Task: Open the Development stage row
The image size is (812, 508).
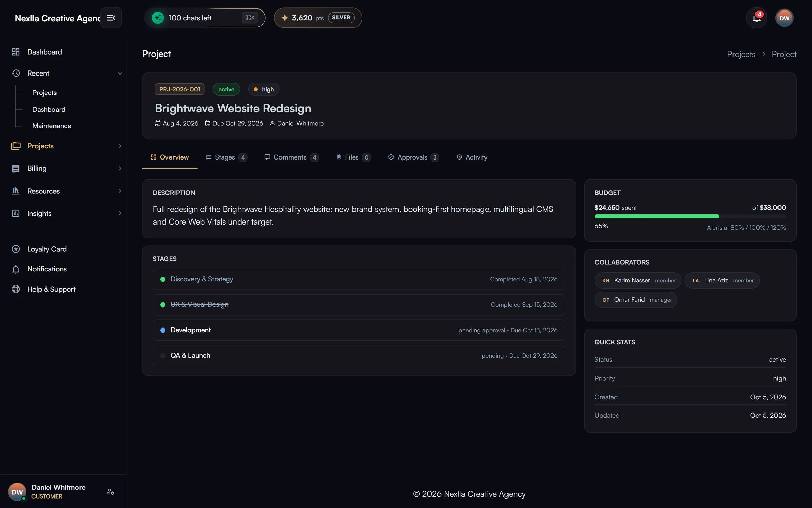Action: click(359, 330)
